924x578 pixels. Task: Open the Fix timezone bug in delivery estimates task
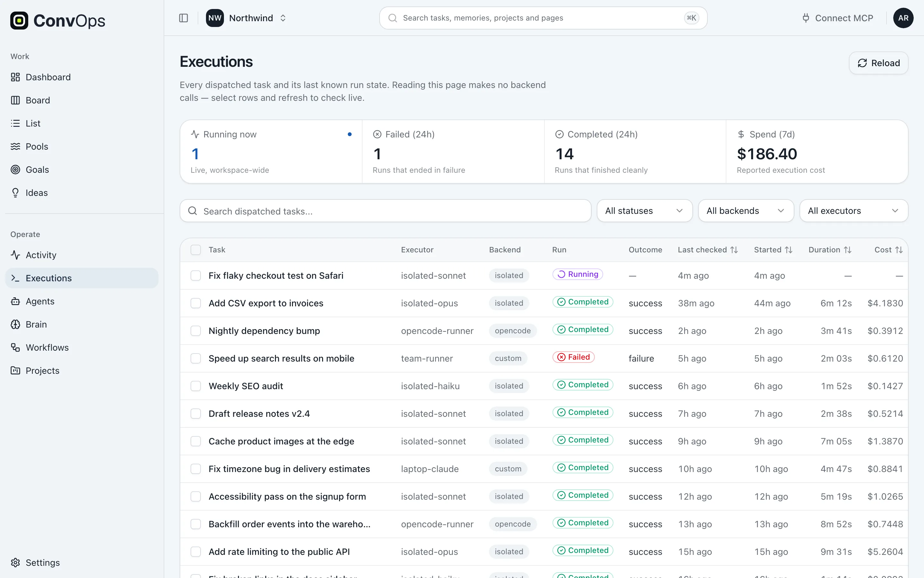[289, 469]
